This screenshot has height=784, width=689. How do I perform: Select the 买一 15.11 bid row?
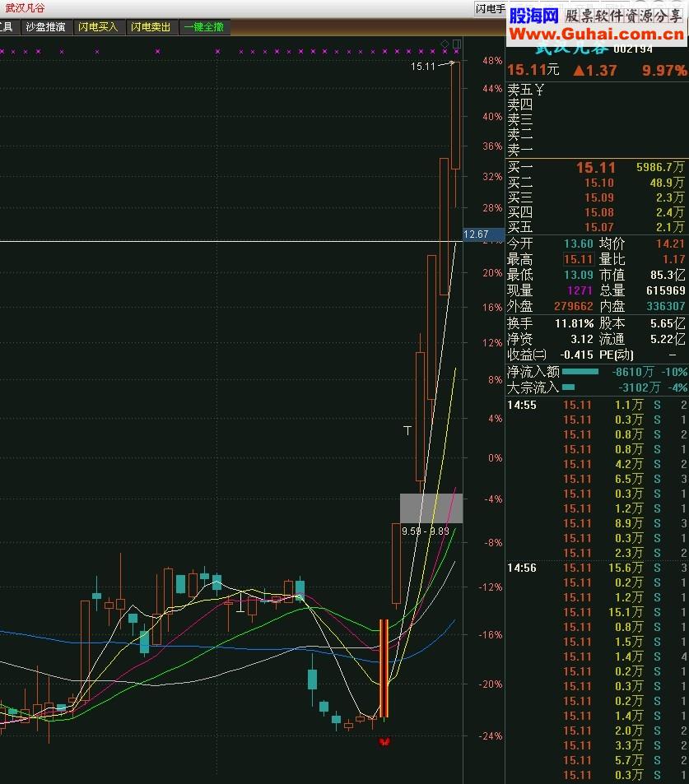pyautogui.click(x=597, y=168)
